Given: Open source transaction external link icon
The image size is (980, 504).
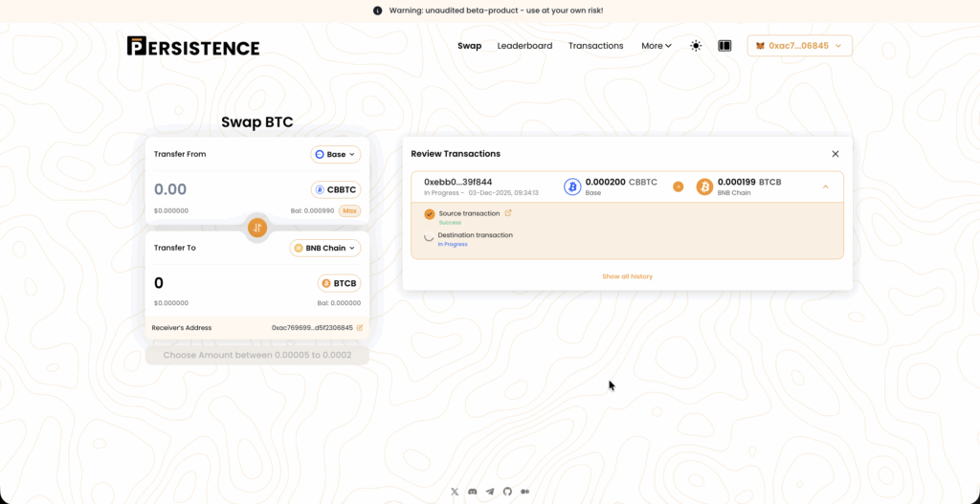Looking at the screenshot, I should pyautogui.click(x=508, y=213).
